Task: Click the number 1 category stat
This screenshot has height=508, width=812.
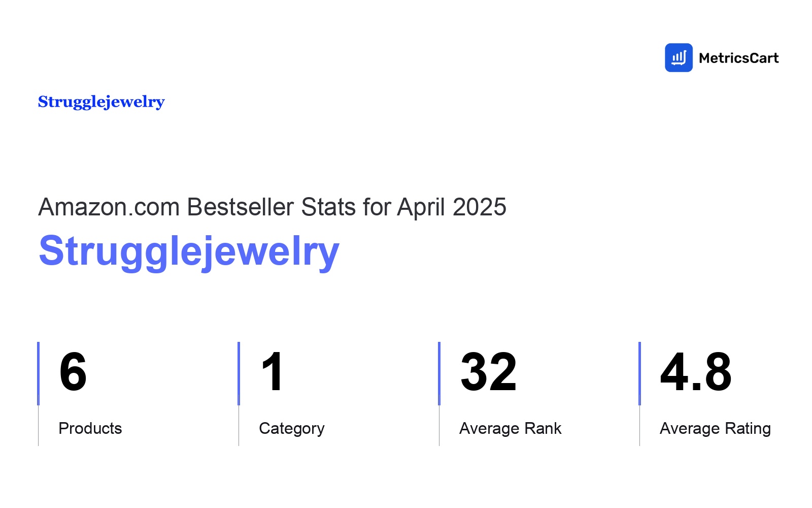Action: pos(273,372)
